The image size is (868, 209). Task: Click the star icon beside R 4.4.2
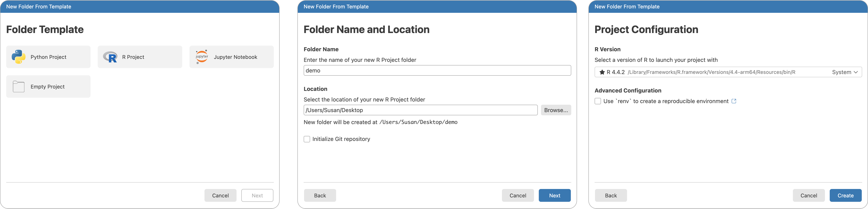tap(602, 72)
